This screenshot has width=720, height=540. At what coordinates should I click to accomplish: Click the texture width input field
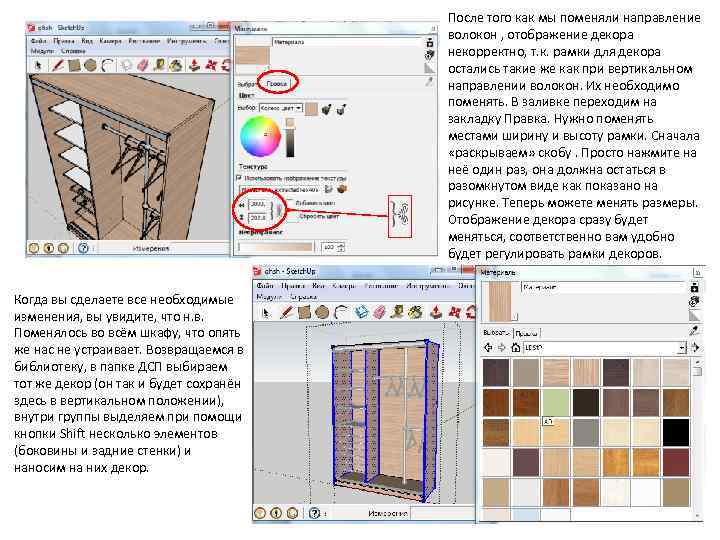pyautogui.click(x=257, y=203)
